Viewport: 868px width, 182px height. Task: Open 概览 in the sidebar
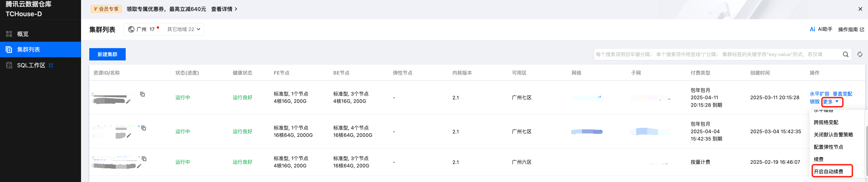point(23,34)
